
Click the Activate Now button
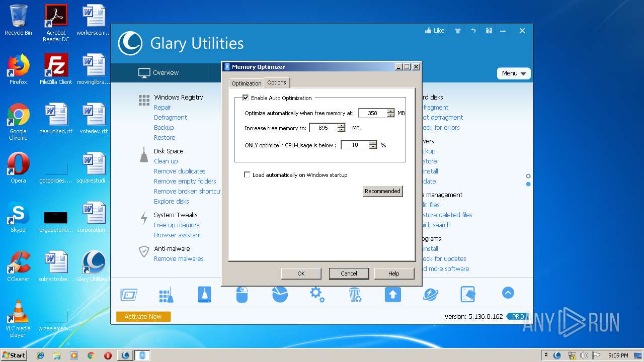[143, 317]
